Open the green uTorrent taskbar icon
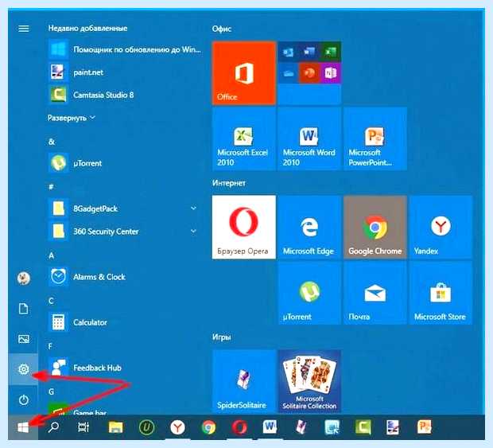The width and height of the screenshot is (493, 448). 146,427
